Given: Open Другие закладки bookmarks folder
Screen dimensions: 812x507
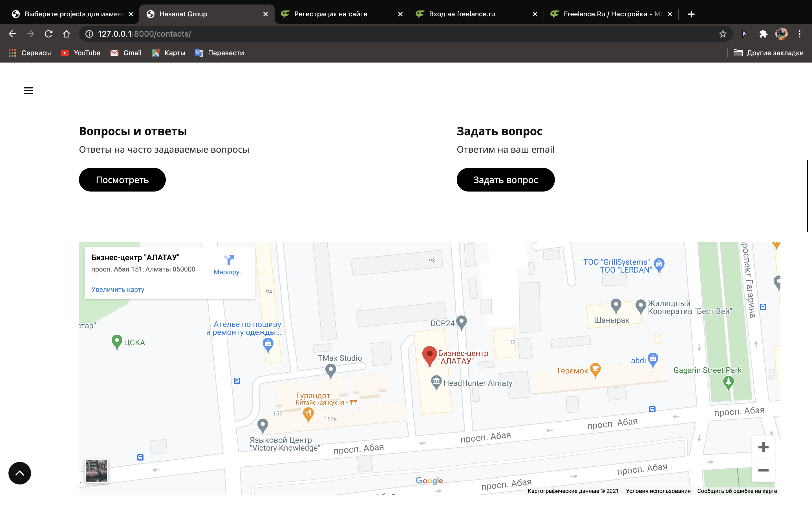Looking at the screenshot, I should 768,53.
